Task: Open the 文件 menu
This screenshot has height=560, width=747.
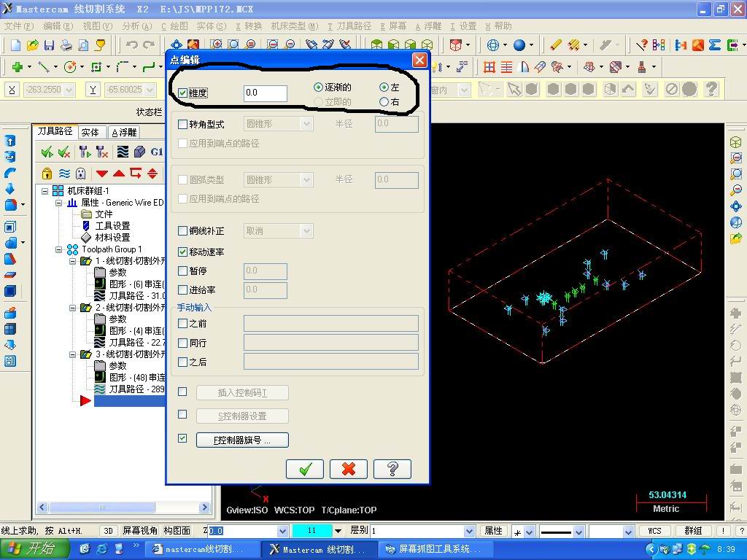Action: pos(19,26)
